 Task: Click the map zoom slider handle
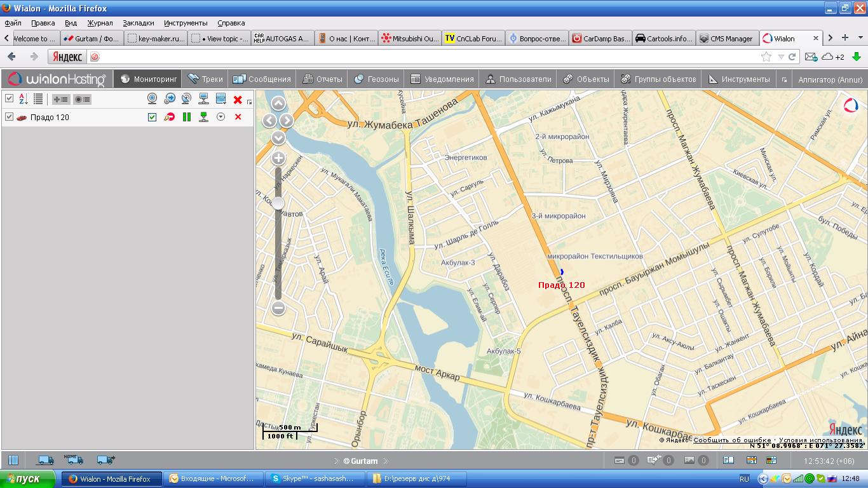pyautogui.click(x=278, y=203)
